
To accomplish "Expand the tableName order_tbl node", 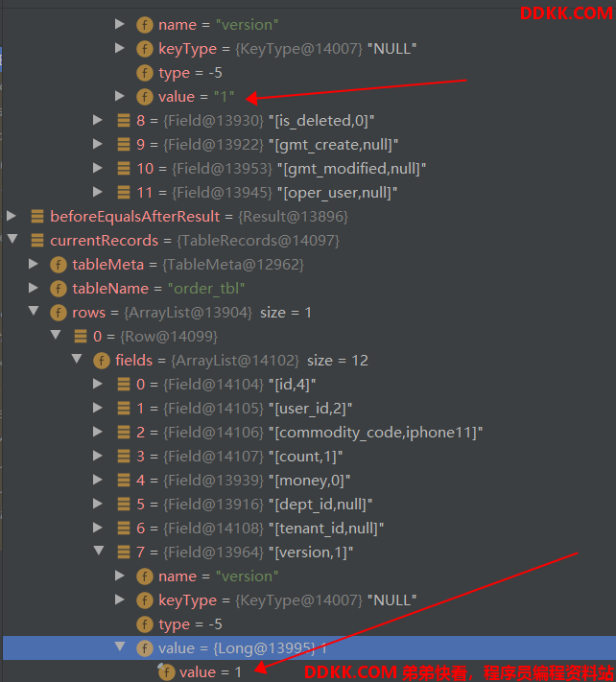I will [x=34, y=288].
